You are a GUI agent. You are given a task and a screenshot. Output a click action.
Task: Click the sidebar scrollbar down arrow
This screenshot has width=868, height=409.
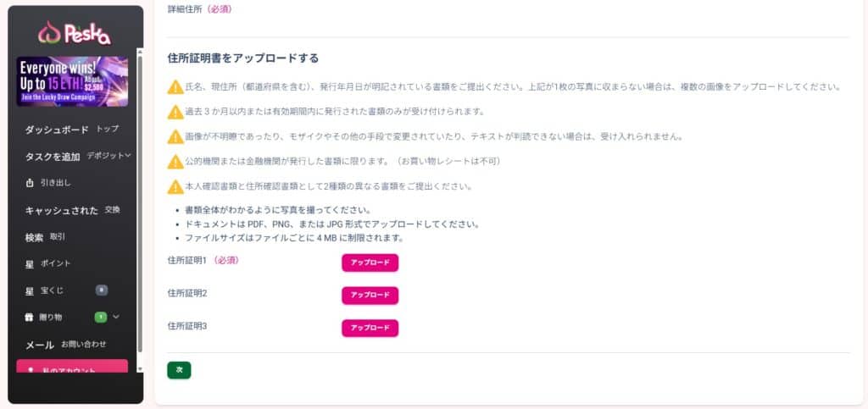click(x=140, y=368)
